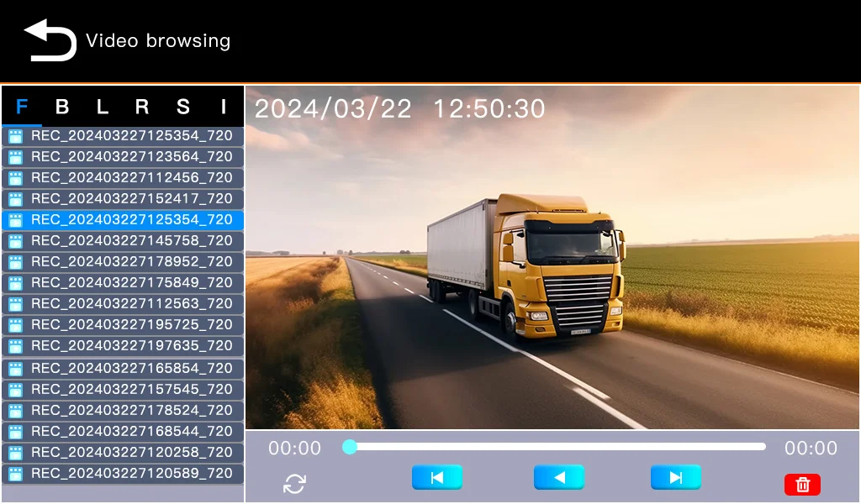Skip to the next video file
The height and width of the screenshot is (504, 861).
click(x=676, y=477)
